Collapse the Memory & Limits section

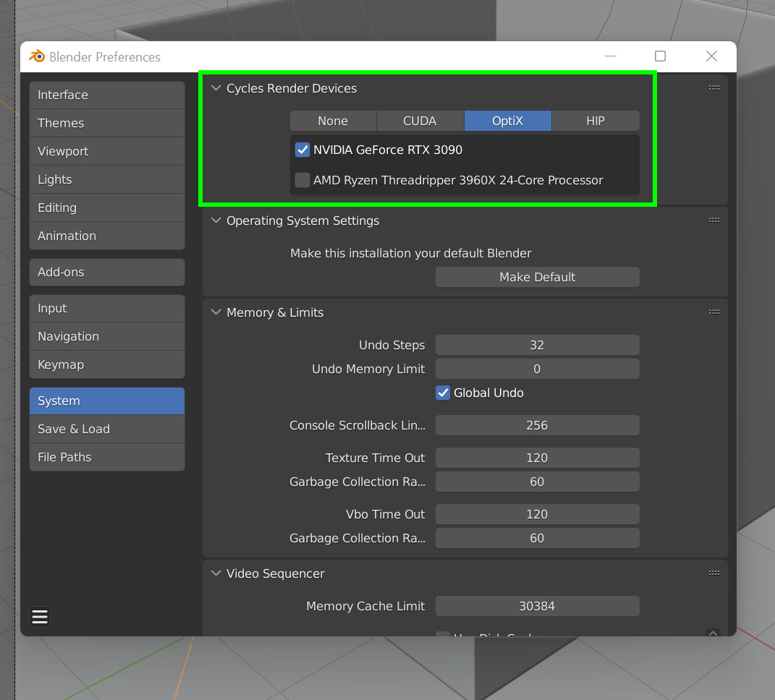click(216, 312)
